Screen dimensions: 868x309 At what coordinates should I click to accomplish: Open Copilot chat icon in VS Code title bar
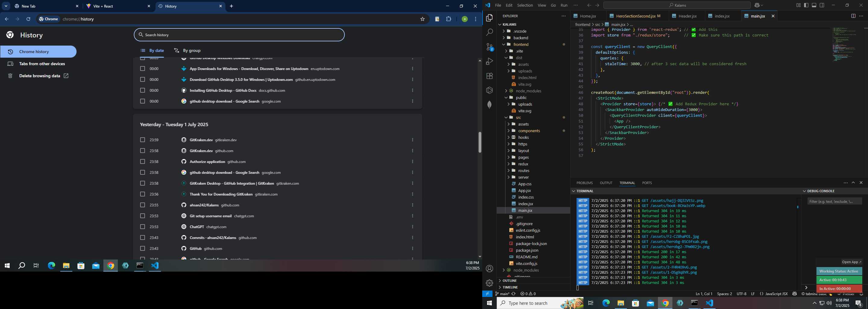click(x=757, y=5)
